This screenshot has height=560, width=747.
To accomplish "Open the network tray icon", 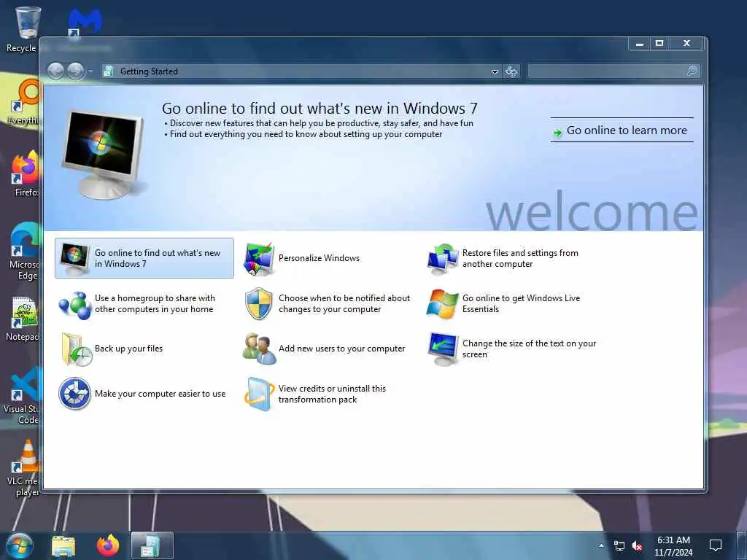I will (619, 545).
